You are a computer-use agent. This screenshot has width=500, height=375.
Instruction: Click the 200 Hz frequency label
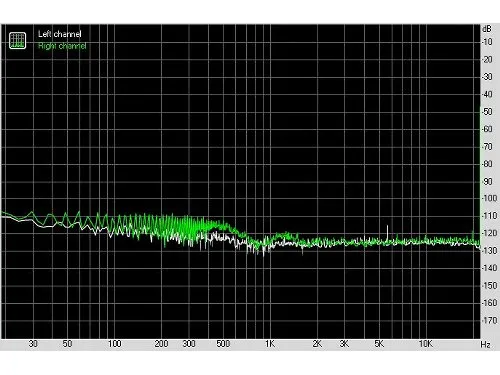(161, 344)
